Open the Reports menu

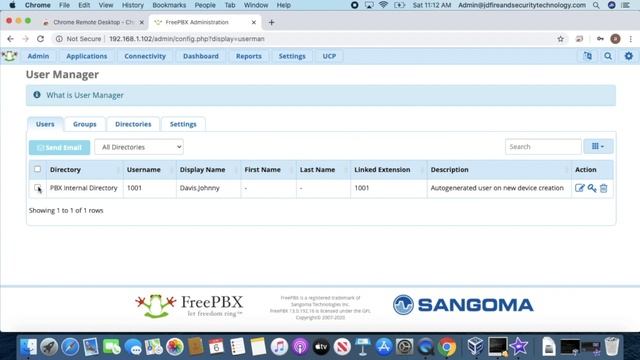(x=249, y=56)
